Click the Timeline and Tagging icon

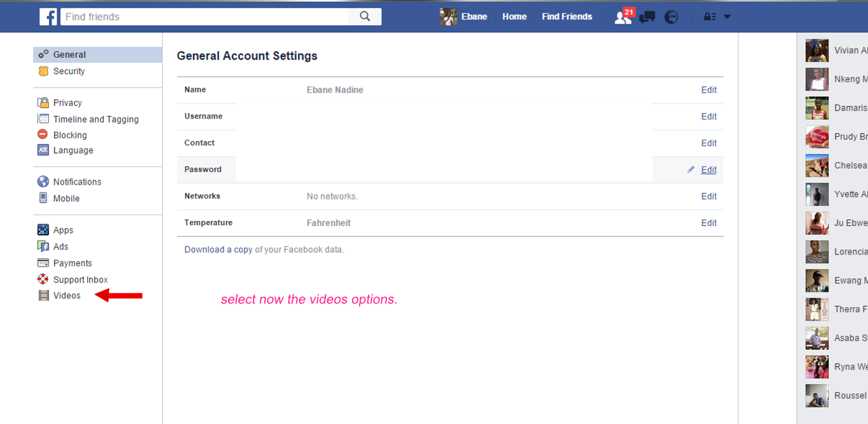coord(43,119)
